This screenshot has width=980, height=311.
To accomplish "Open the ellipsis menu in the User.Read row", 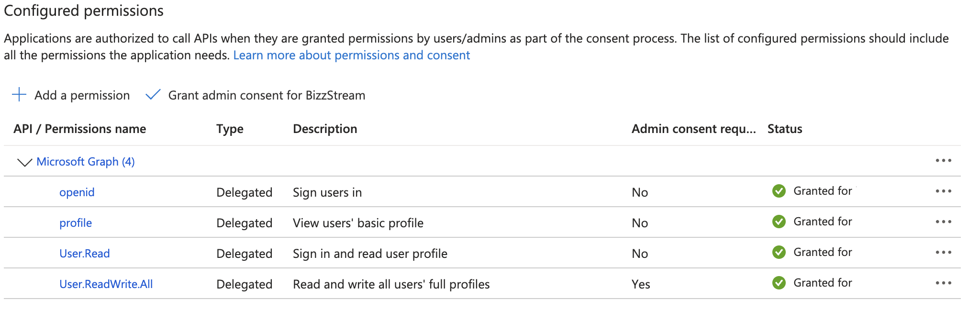I will click(x=943, y=253).
